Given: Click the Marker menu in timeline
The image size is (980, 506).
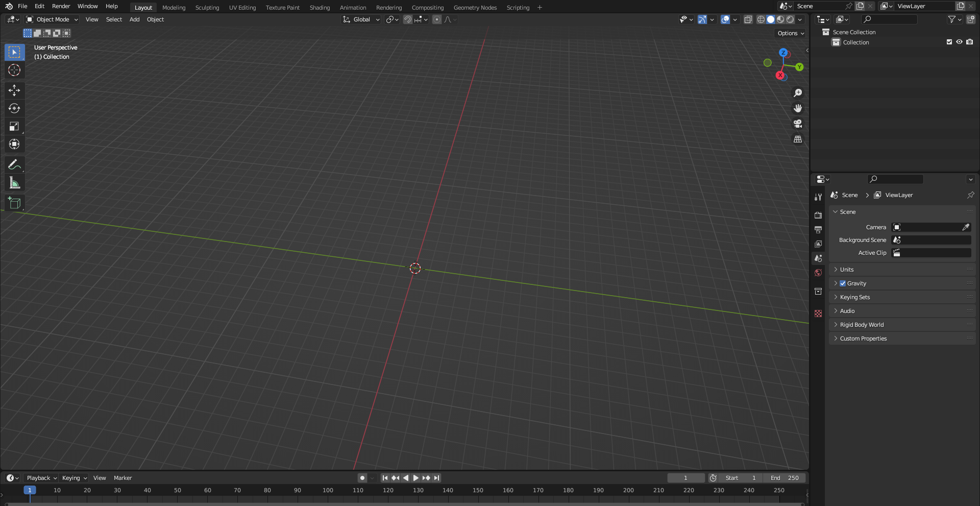Looking at the screenshot, I should (x=123, y=478).
